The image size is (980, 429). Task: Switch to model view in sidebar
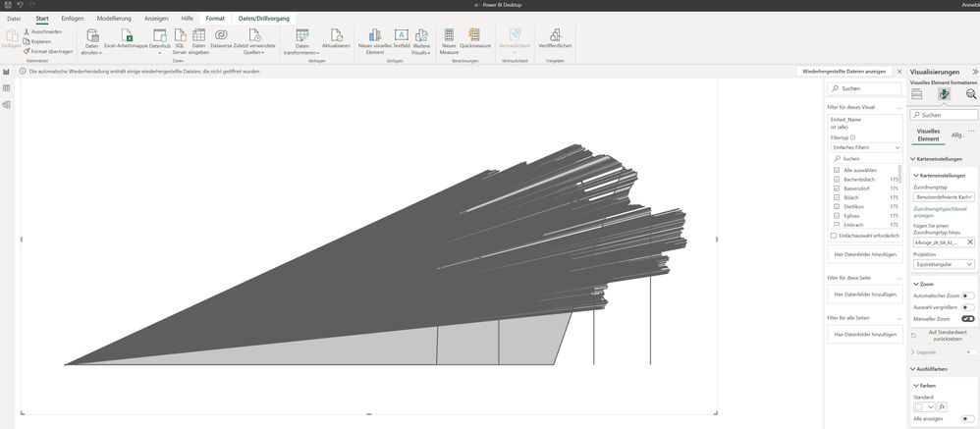coord(6,105)
